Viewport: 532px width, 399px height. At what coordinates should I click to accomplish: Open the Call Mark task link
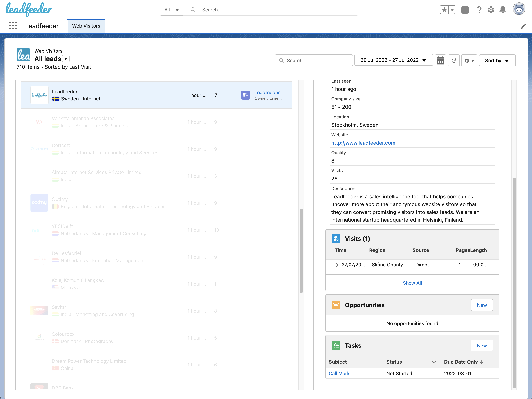point(339,374)
